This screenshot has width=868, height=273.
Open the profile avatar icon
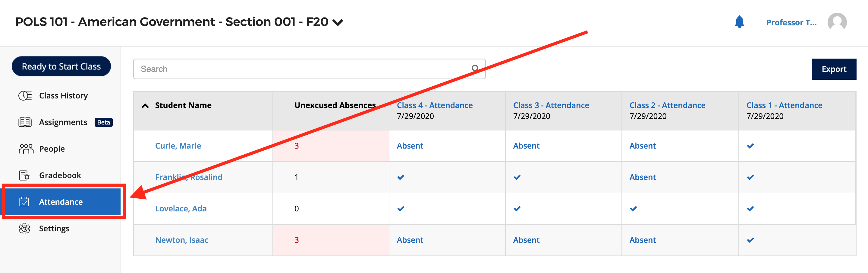click(x=837, y=22)
